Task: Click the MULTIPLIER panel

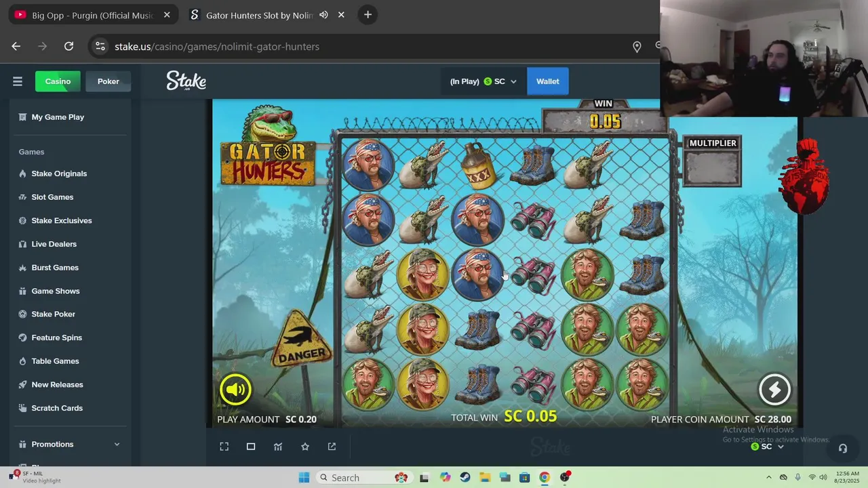Action: pyautogui.click(x=712, y=161)
